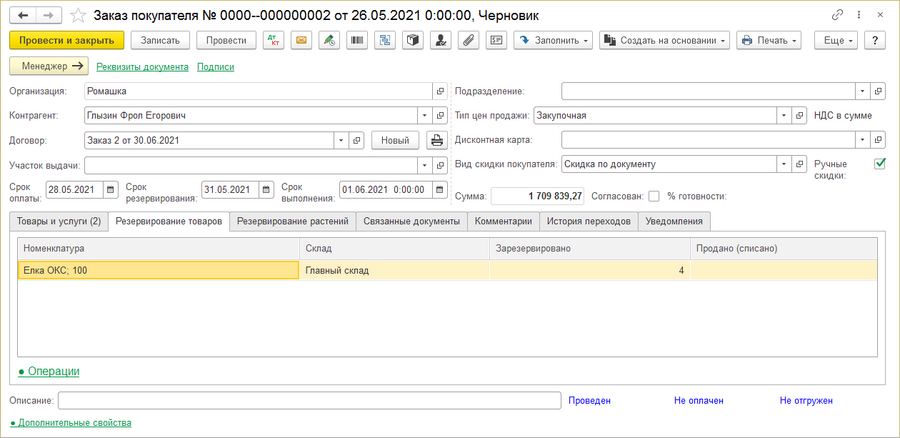Click Провести и закрыть button

[x=67, y=41]
